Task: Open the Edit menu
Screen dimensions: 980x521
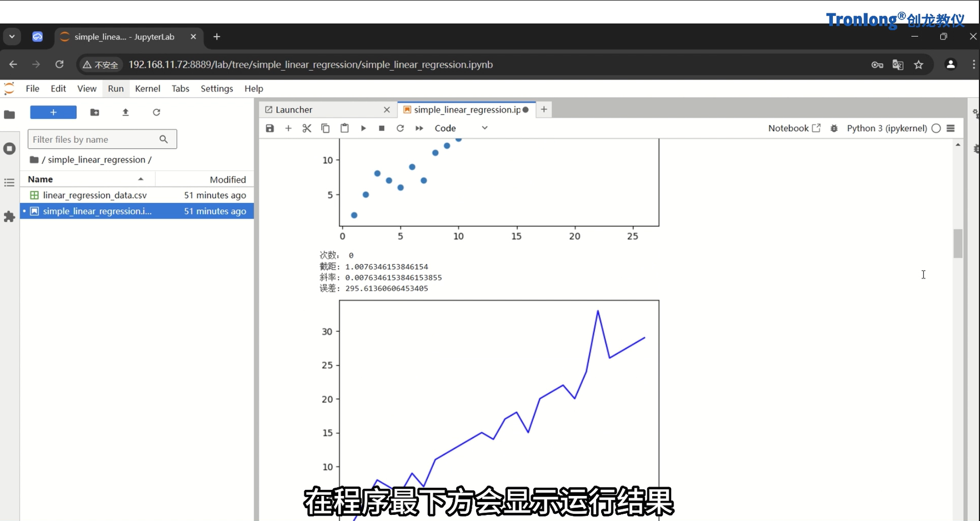Action: click(x=58, y=89)
